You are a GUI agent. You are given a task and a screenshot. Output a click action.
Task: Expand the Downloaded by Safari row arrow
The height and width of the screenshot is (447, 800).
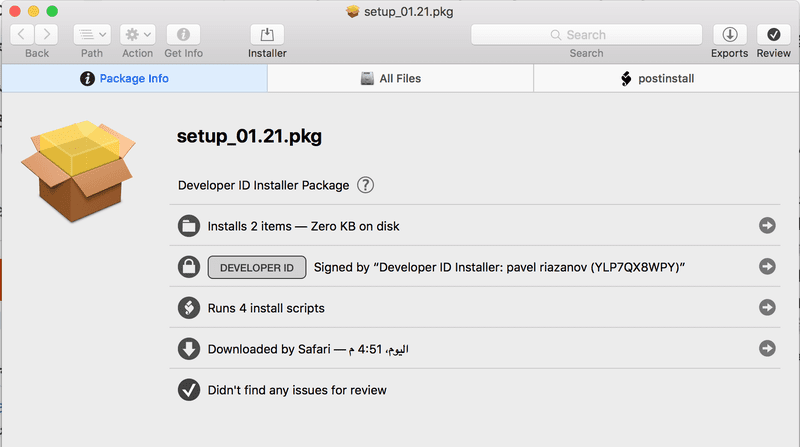click(x=768, y=349)
